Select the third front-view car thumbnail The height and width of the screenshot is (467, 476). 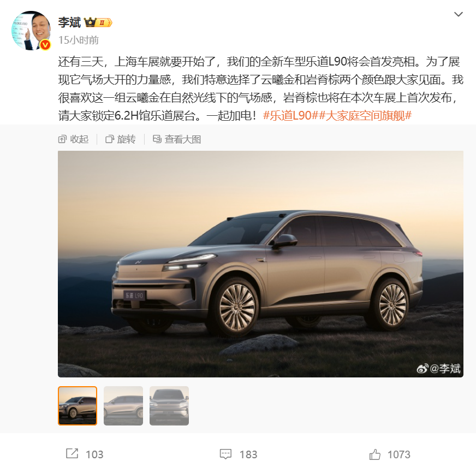169,406
